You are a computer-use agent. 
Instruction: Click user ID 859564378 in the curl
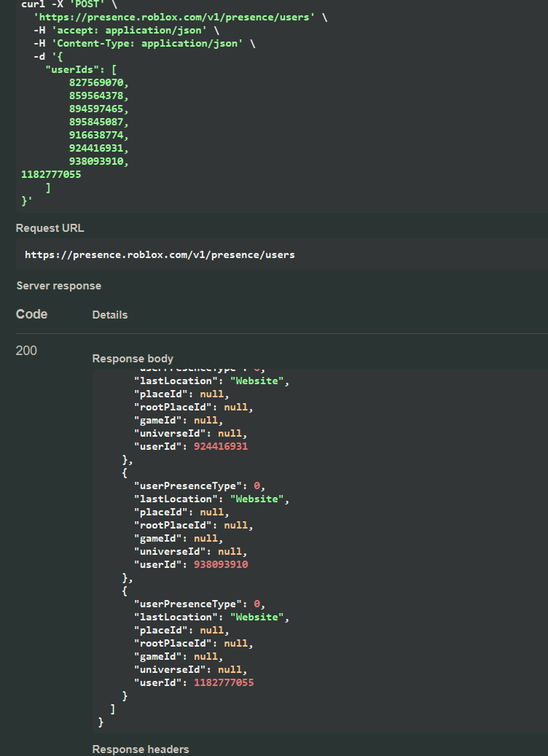pos(98,96)
